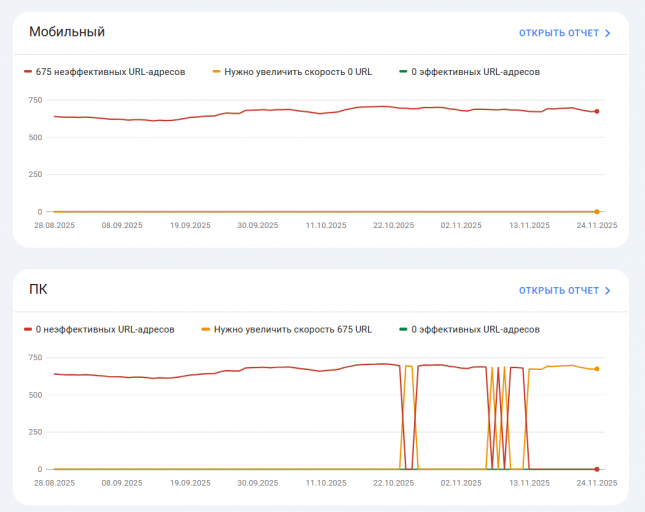Click orange swatch in PC chart legend
This screenshot has height=512, width=645.
tap(206, 329)
